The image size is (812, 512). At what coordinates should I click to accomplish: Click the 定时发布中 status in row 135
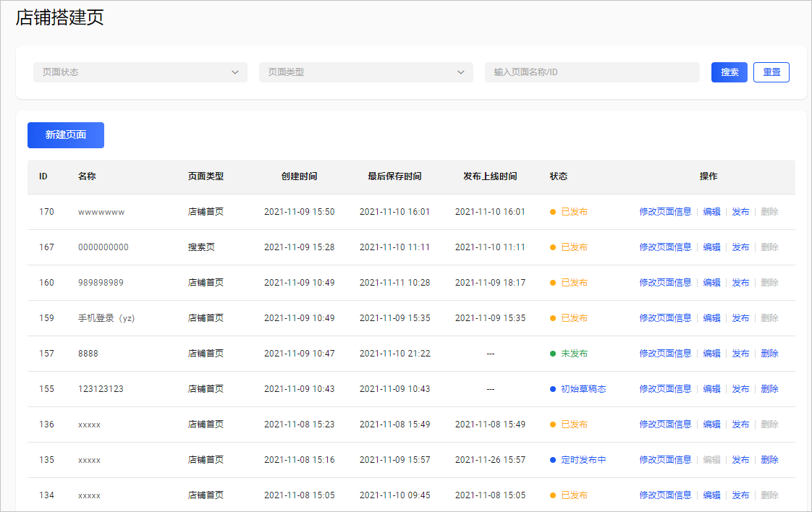coord(583,460)
